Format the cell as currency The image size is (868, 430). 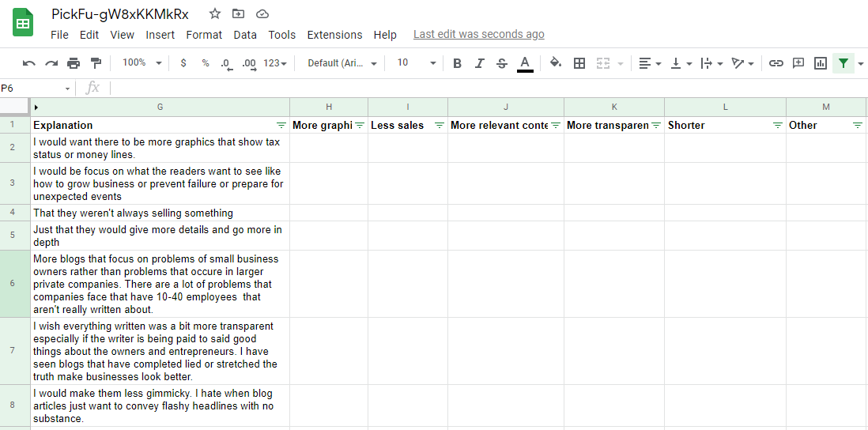pos(183,63)
